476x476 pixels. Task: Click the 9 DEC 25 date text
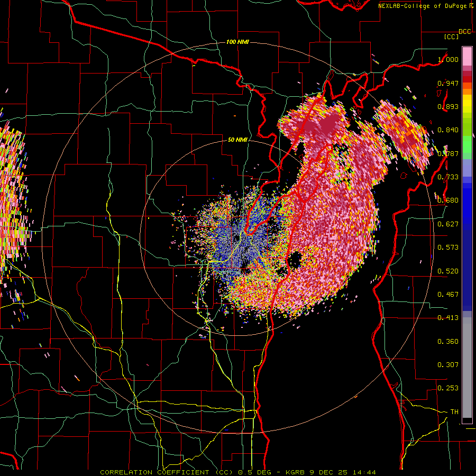click(329, 472)
